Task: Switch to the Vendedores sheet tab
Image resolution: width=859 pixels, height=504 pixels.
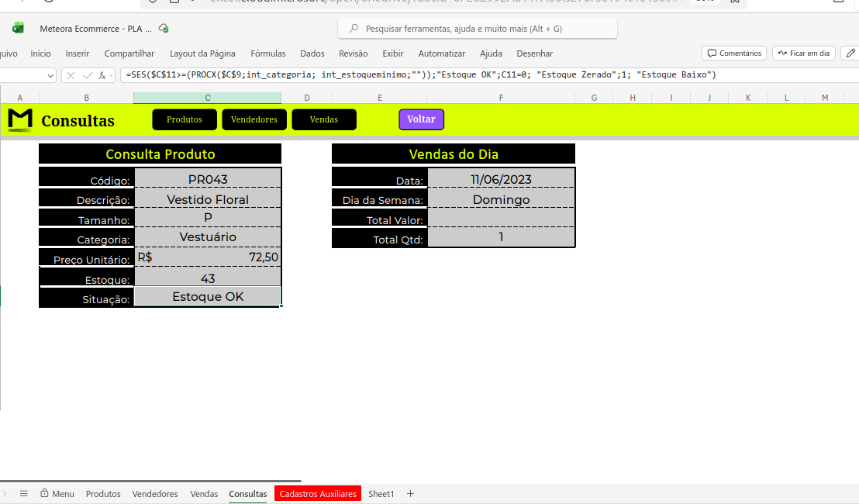Action: tap(155, 494)
